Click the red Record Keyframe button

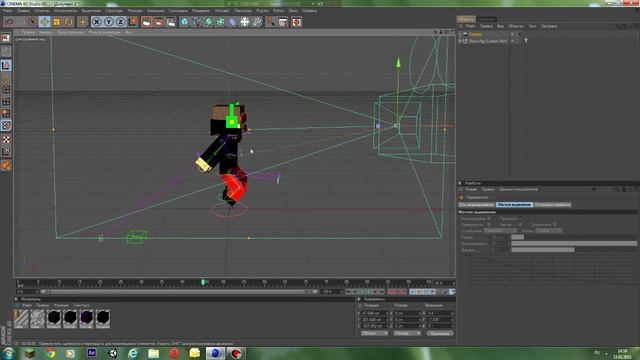[x=391, y=292]
